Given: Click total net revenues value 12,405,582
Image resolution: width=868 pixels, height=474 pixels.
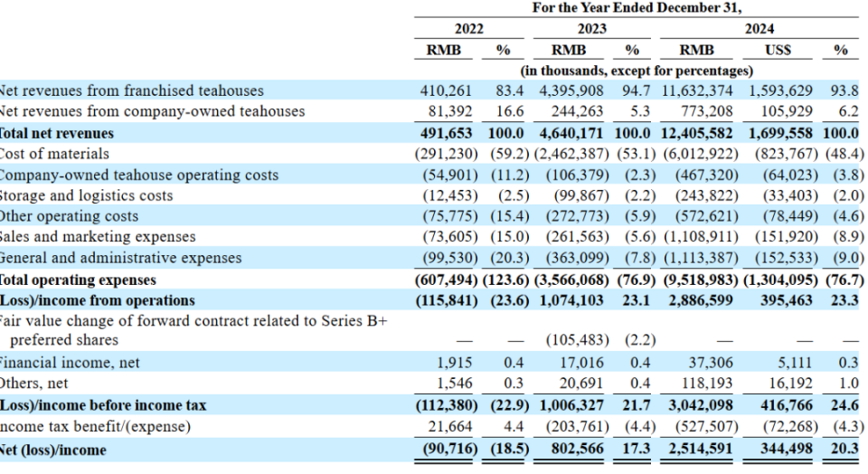Looking at the screenshot, I should click(697, 134).
